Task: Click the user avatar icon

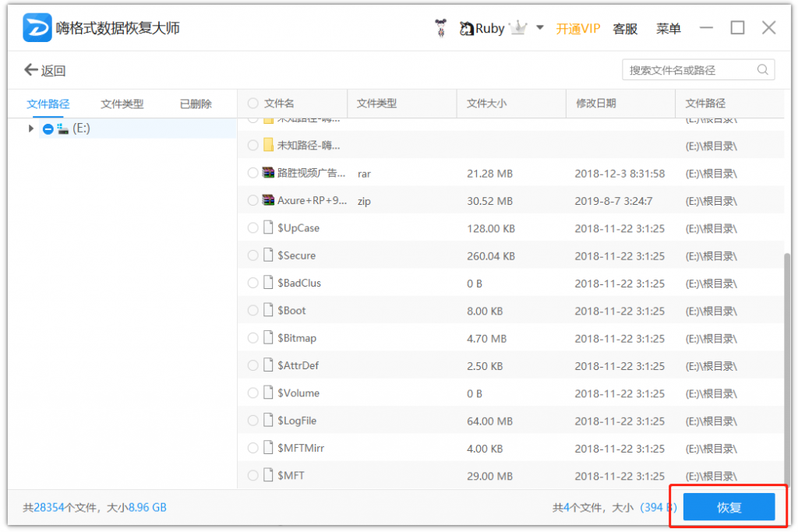Action: pos(441,28)
